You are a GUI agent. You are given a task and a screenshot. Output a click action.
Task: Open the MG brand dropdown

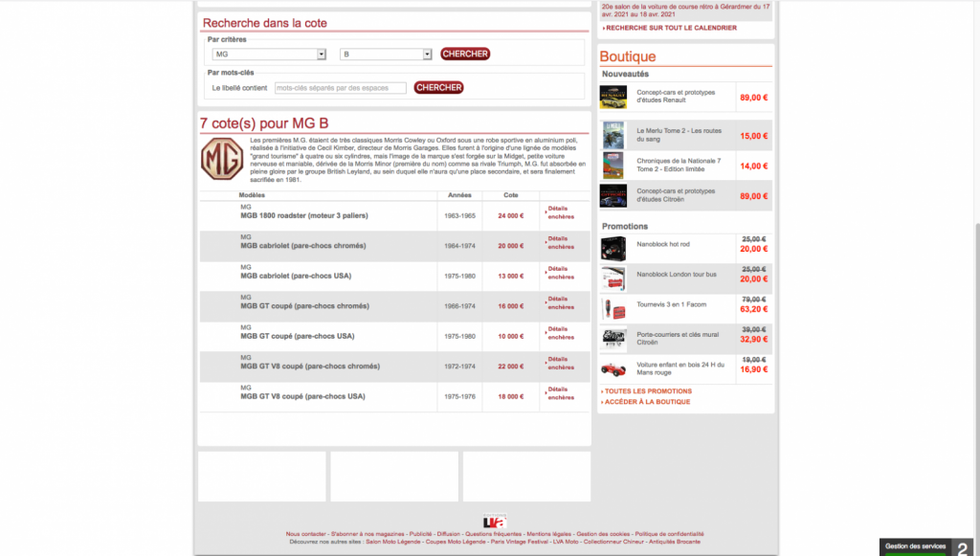click(269, 55)
